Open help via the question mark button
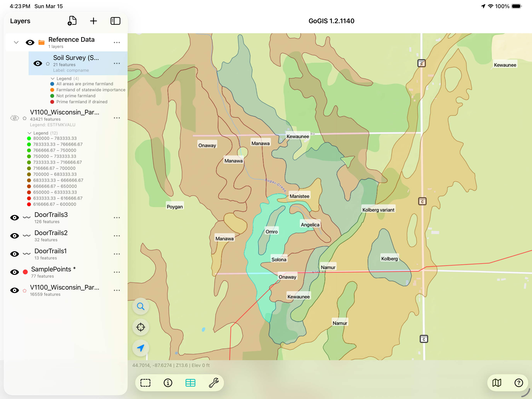This screenshot has height=399, width=532. (519, 383)
